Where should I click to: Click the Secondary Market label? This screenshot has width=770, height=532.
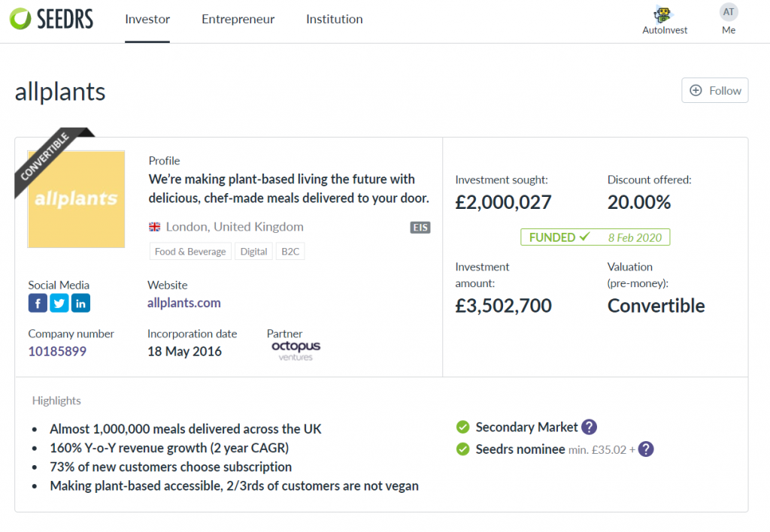526,427
